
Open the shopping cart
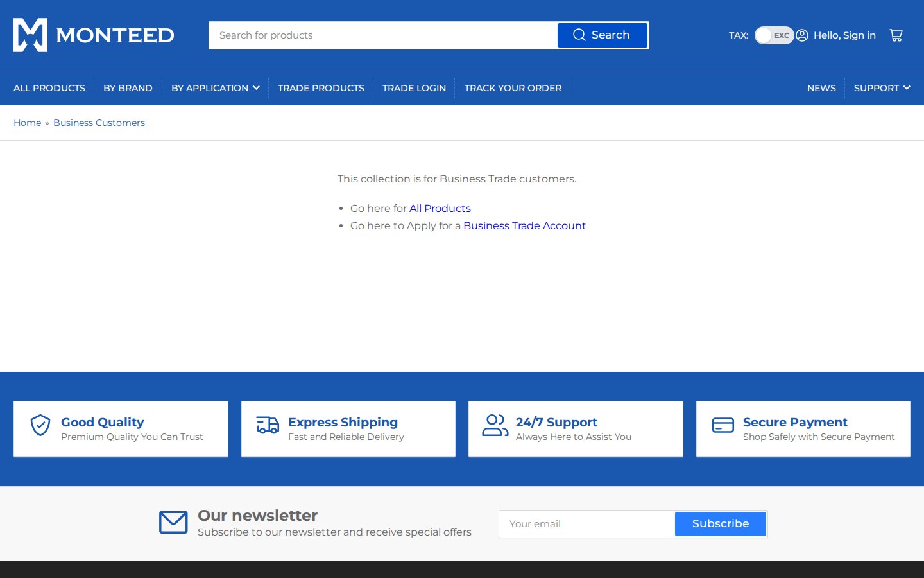(x=896, y=35)
